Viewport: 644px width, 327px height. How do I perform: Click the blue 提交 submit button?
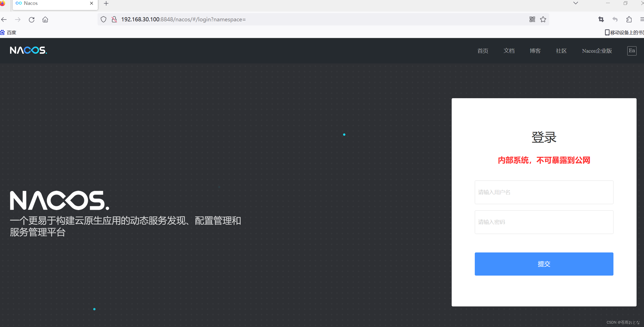tap(544, 264)
